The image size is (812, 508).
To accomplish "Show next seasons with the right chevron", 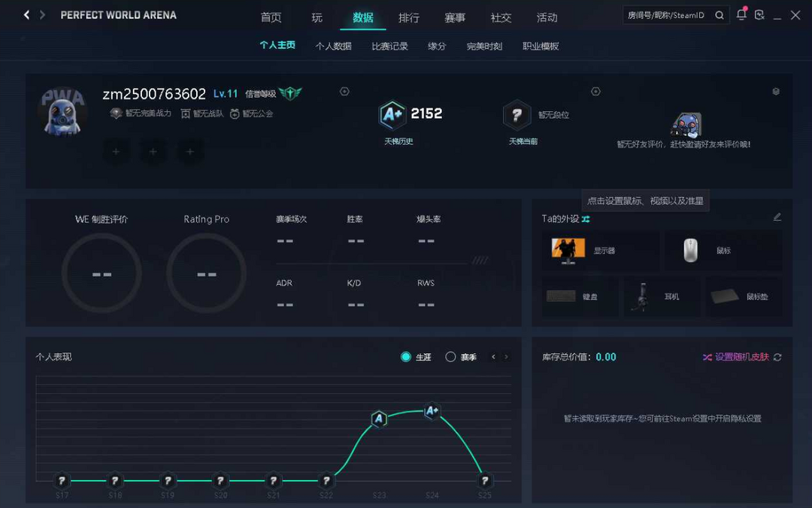I will point(507,357).
